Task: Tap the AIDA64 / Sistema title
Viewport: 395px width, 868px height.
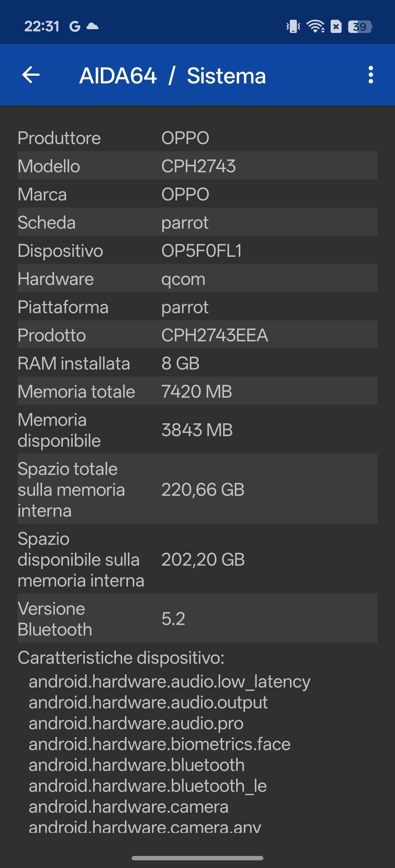Action: 173,76
